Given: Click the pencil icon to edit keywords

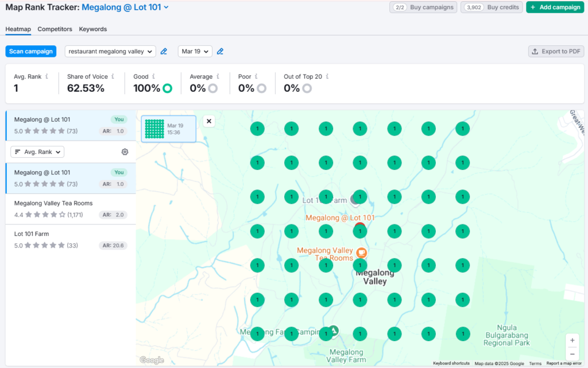Looking at the screenshot, I should pyautogui.click(x=164, y=51).
